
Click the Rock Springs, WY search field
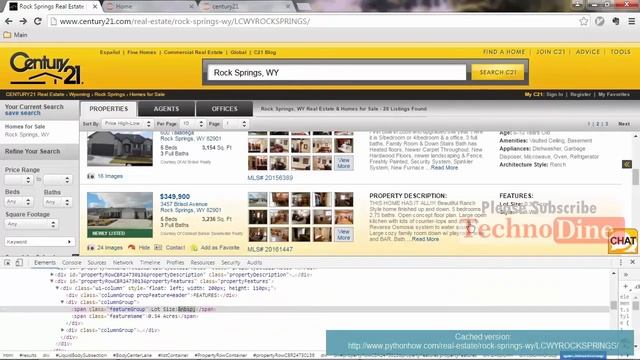337,73
